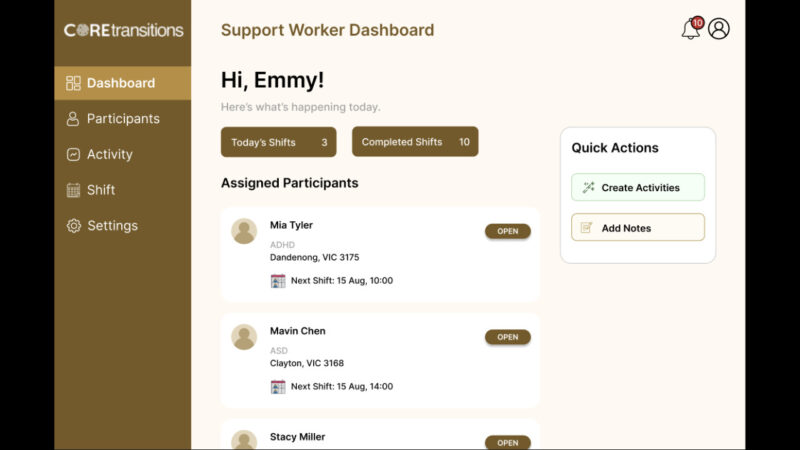Open the notifications bell icon
Screen dimensions: 800x450
click(690, 29)
